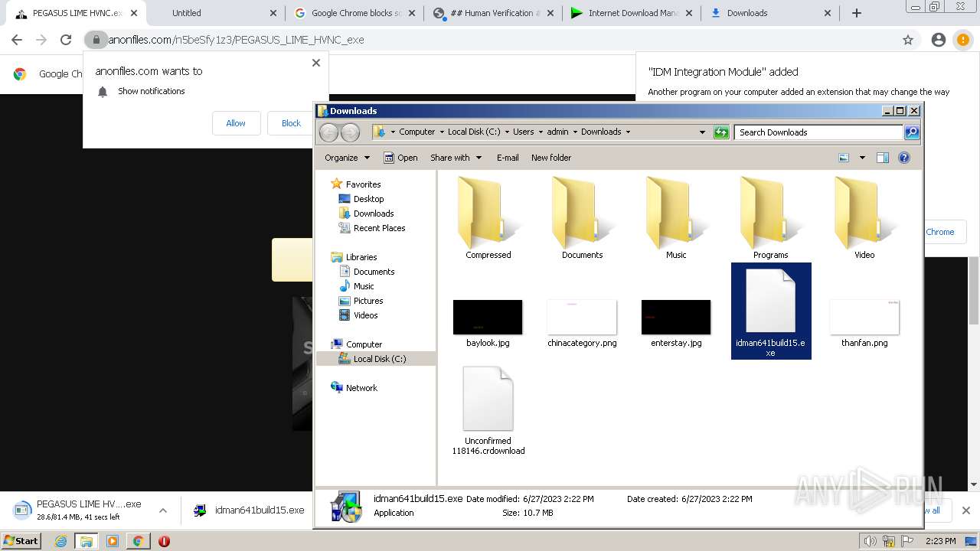Select Unconfirmed 118146.crdownload file
This screenshot has width=980, height=551.
[x=488, y=411]
